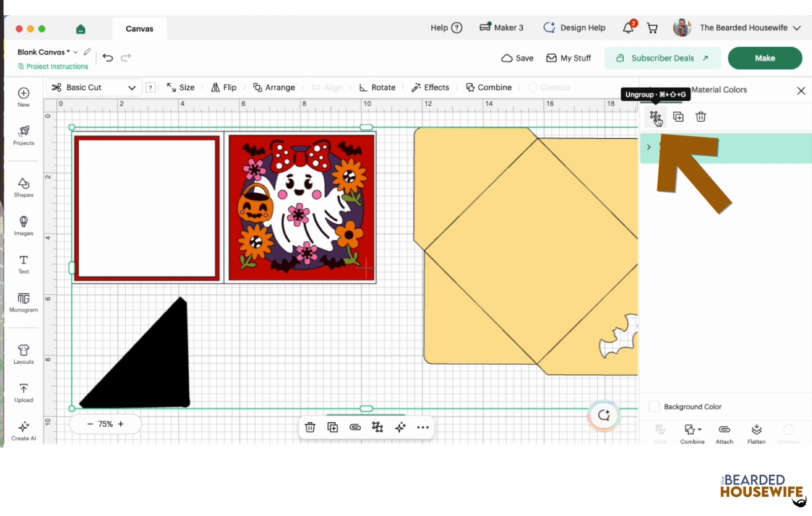
Task: Click the Ungroup icon in layers panel
Action: tap(656, 117)
